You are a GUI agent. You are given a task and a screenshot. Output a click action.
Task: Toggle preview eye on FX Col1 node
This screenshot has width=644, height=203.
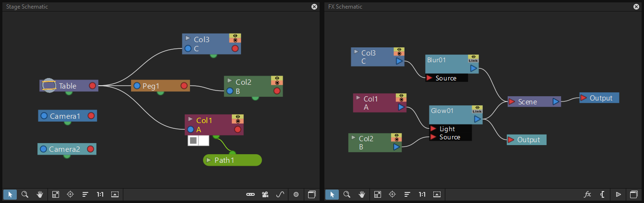(x=401, y=96)
